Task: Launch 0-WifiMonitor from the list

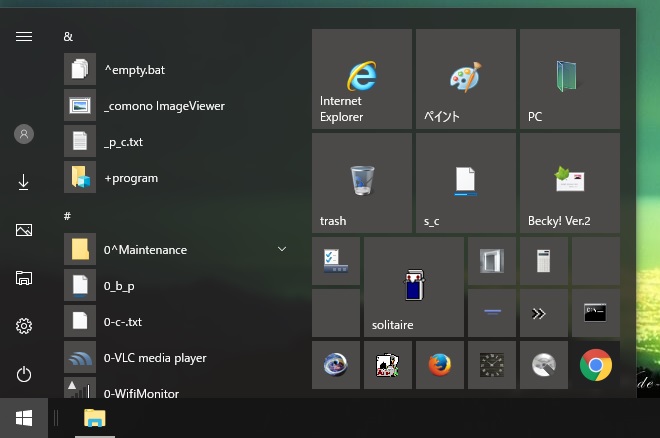Action: pyautogui.click(x=177, y=388)
